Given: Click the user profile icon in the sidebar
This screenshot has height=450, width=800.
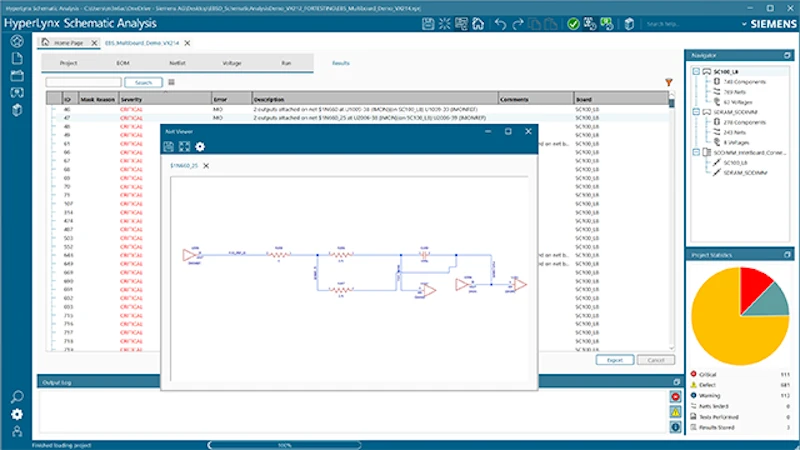Looking at the screenshot, I should tap(17, 432).
